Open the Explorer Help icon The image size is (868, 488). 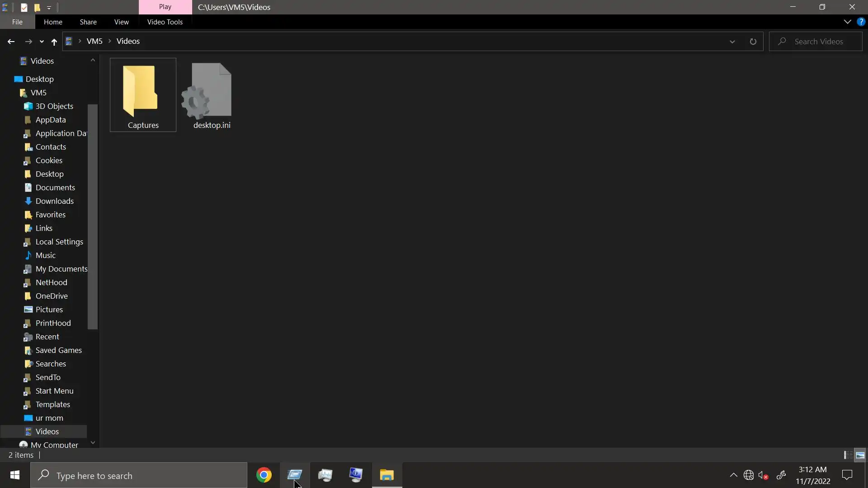861,22
